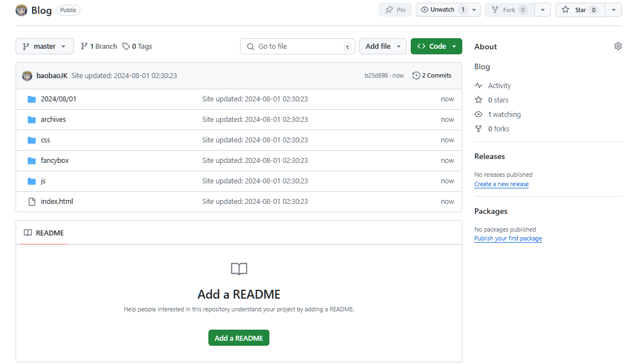Click the green Add a README button

point(239,338)
